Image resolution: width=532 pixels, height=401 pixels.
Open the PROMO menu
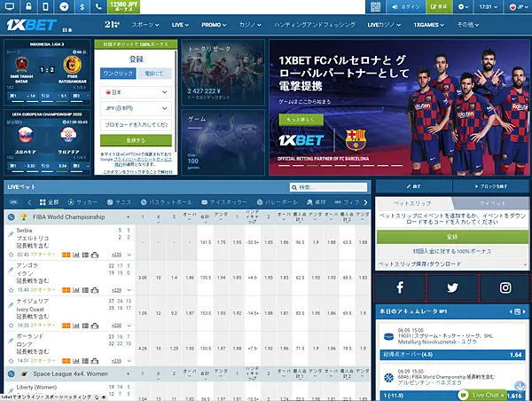coord(214,25)
